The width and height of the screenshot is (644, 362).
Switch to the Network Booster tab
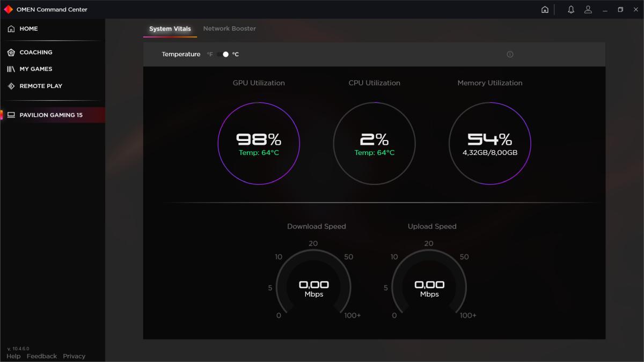[x=229, y=28]
